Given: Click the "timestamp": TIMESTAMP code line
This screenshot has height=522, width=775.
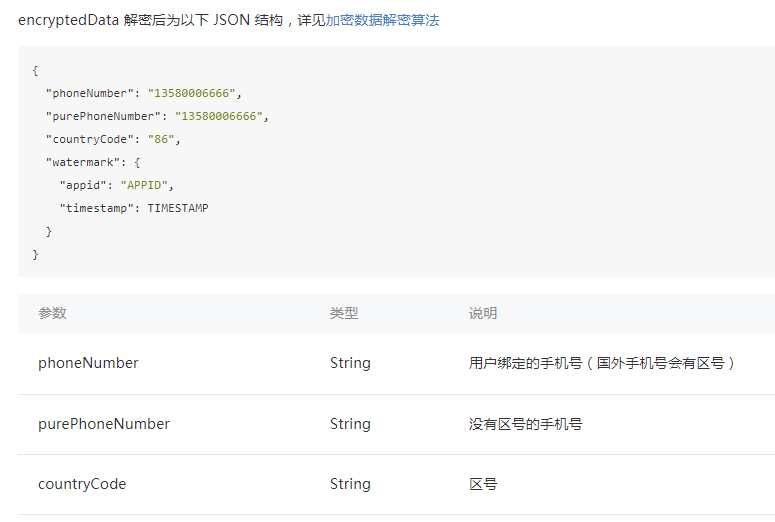Looking at the screenshot, I should point(134,208).
